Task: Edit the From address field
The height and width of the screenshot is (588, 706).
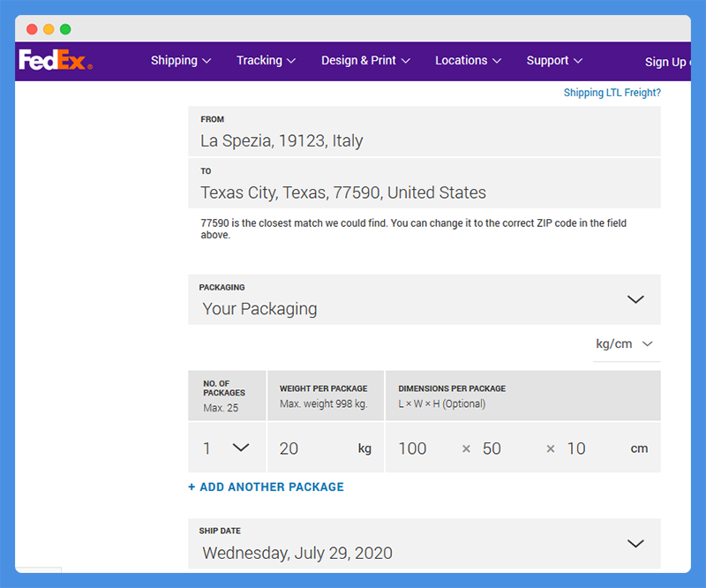Action: (424, 132)
